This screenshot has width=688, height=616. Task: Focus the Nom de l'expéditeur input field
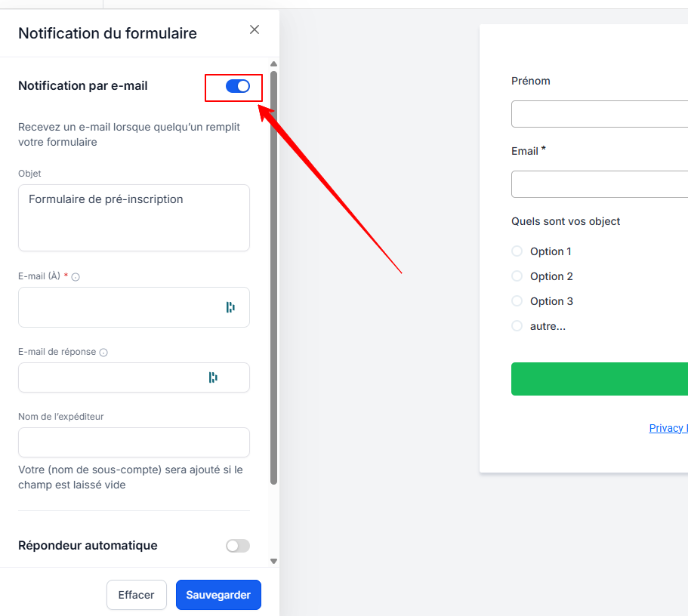pyautogui.click(x=134, y=442)
